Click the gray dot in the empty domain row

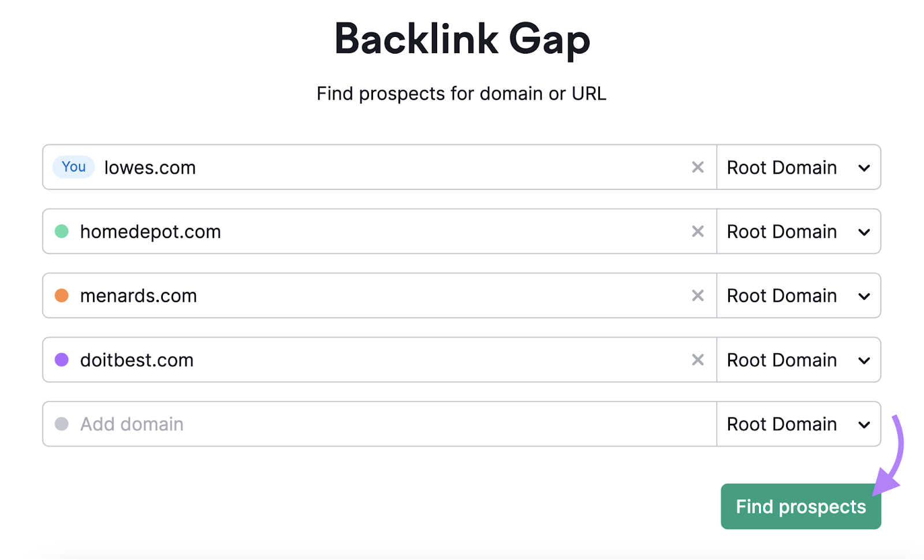tap(63, 424)
